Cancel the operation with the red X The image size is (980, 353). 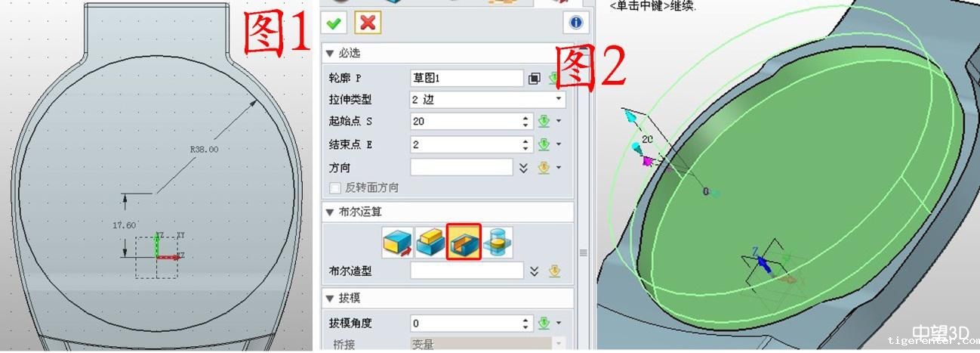pos(368,23)
